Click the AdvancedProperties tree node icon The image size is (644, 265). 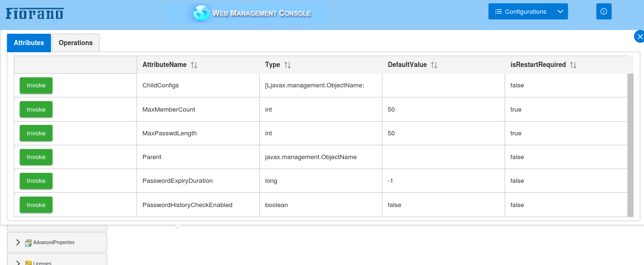[29, 242]
